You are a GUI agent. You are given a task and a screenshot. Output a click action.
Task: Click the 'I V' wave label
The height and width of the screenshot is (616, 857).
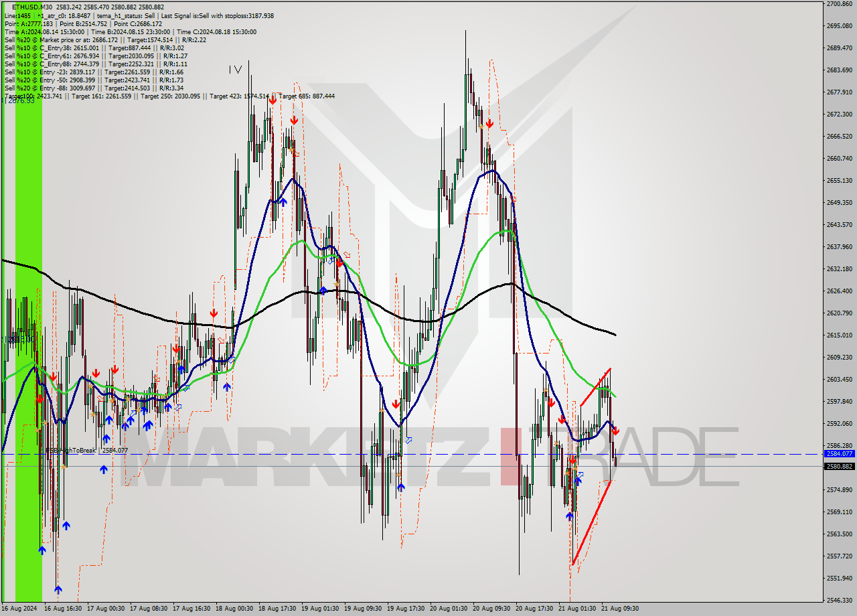(x=235, y=69)
